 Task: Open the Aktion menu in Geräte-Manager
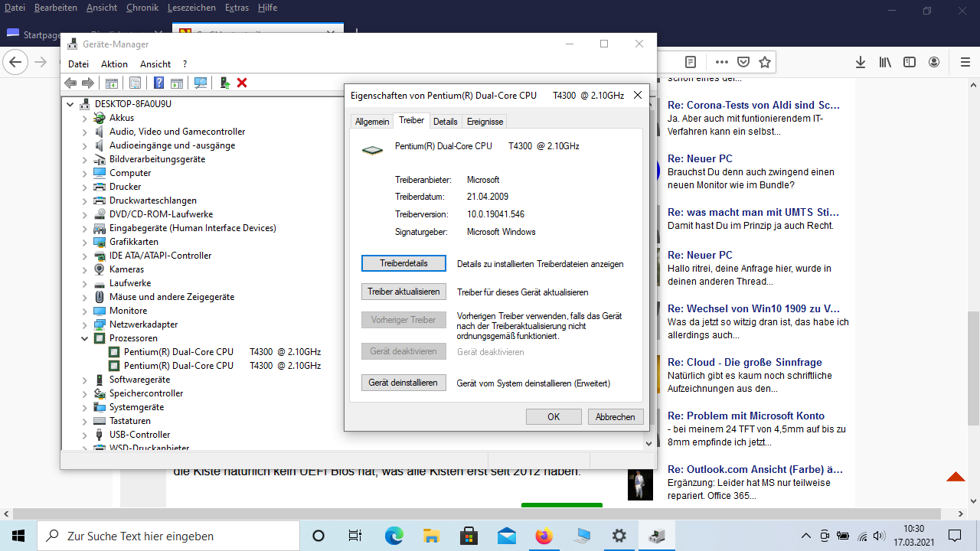(x=114, y=64)
